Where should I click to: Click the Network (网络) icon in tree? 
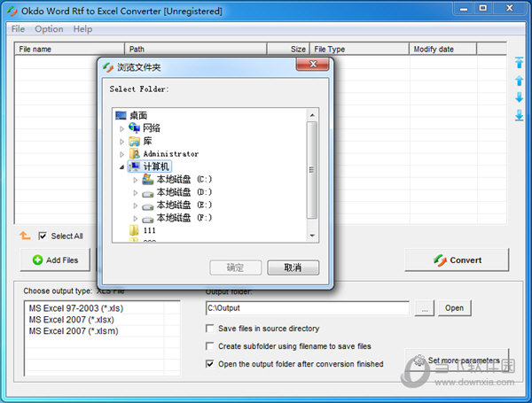135,128
